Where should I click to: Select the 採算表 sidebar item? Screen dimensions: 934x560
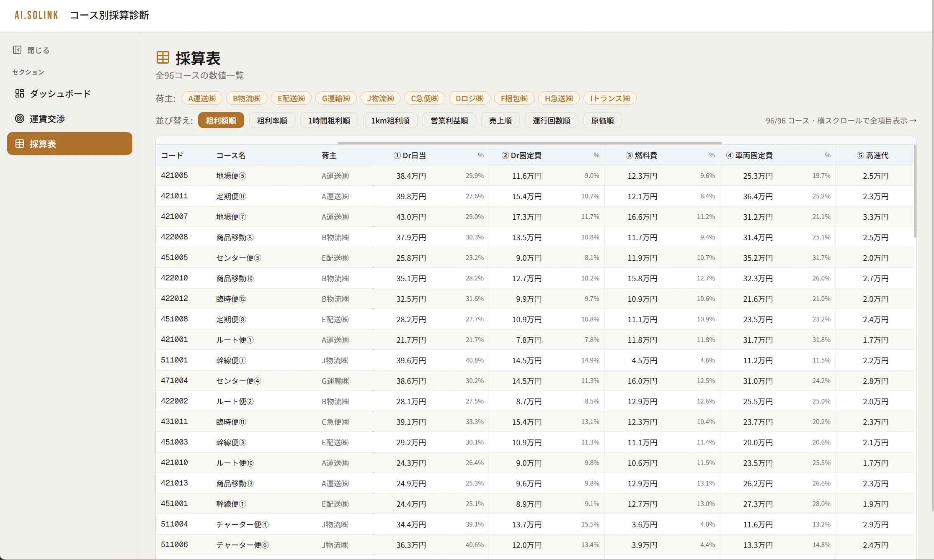pos(70,144)
